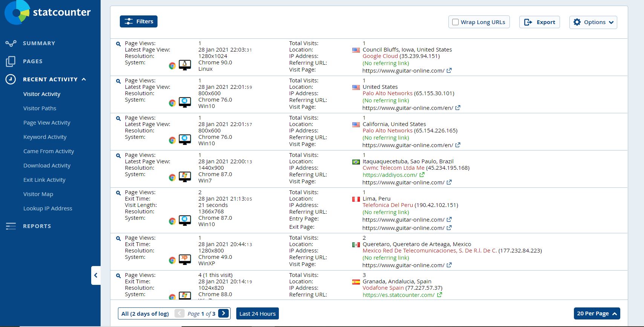Image resolution: width=644 pixels, height=327 pixels.
Task: Collapse the sidebar with arrow tab
Action: pyautogui.click(x=96, y=275)
